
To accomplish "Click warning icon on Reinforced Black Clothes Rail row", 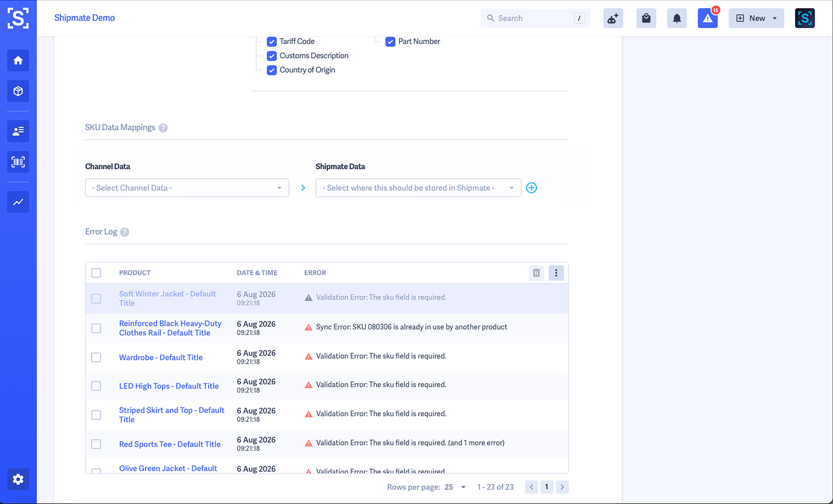I will tap(309, 327).
